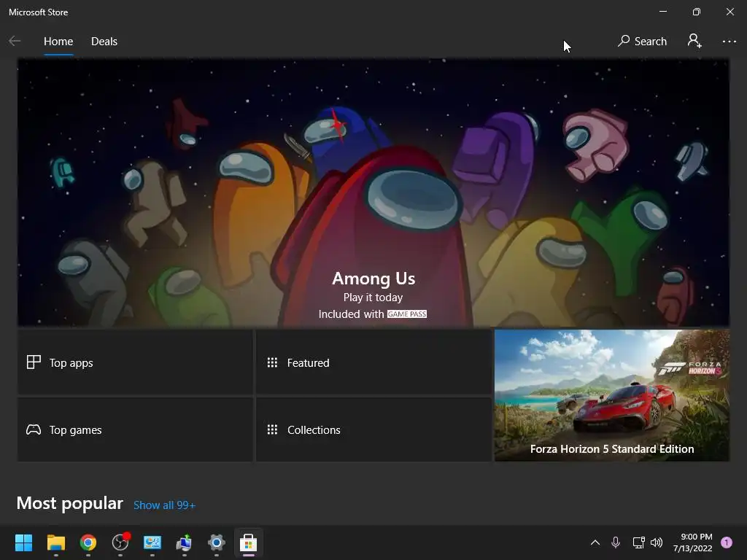Open the 9:00 PM clock and calendar
This screenshot has width=747, height=560.
tap(693, 542)
